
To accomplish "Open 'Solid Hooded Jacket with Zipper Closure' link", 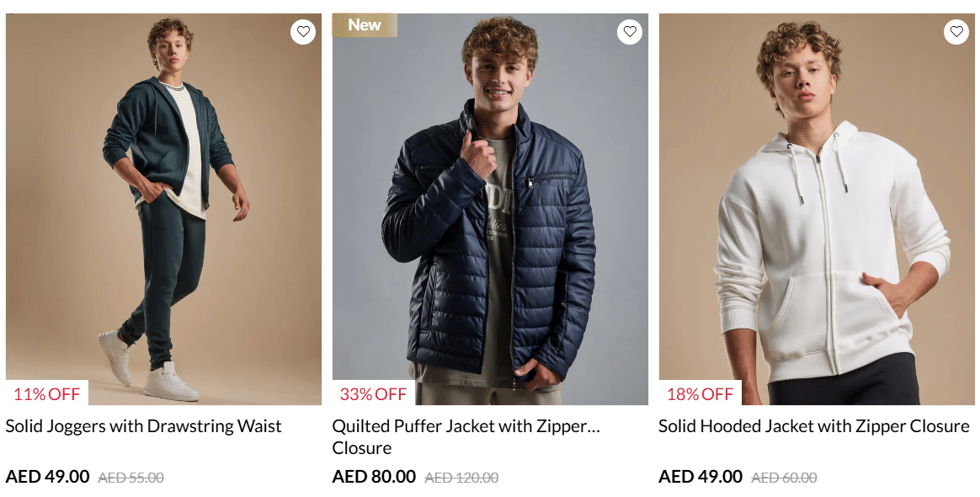I will 813,426.
